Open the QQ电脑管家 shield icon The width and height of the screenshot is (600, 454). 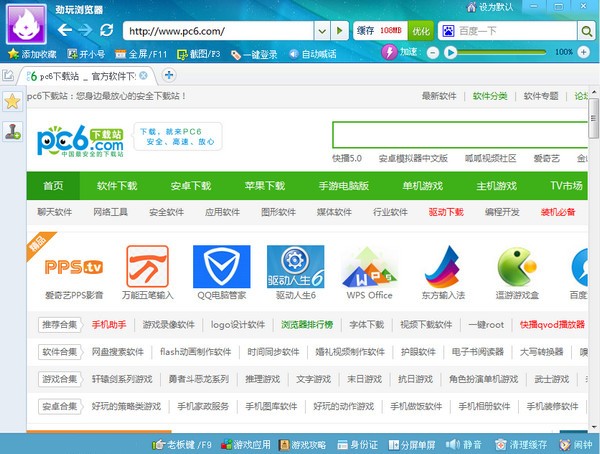pos(222,266)
